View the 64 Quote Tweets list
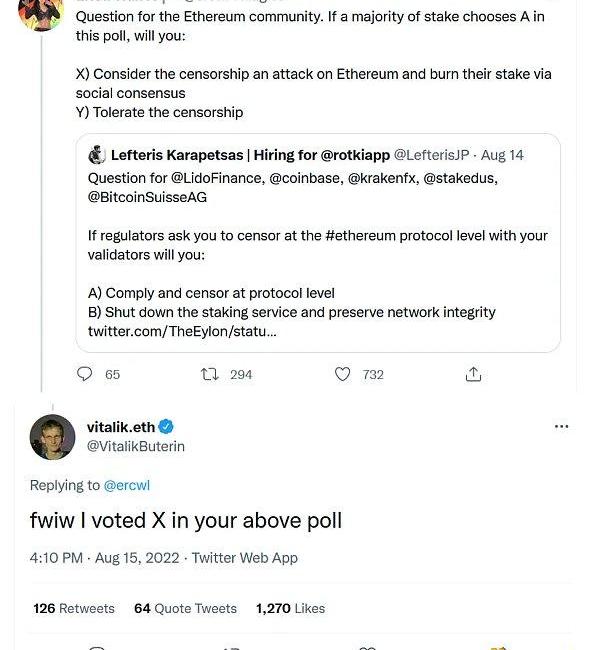The width and height of the screenshot is (600, 650). tap(185, 608)
